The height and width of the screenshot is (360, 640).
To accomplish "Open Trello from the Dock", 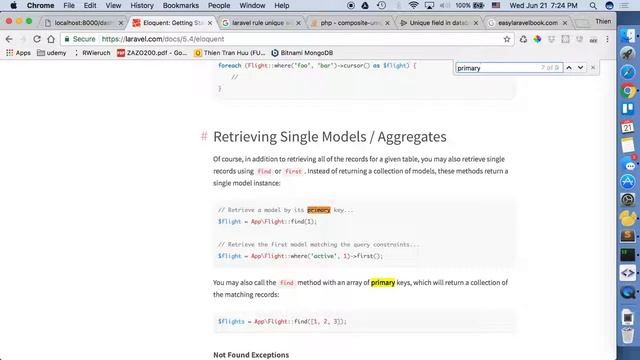I will (x=628, y=109).
